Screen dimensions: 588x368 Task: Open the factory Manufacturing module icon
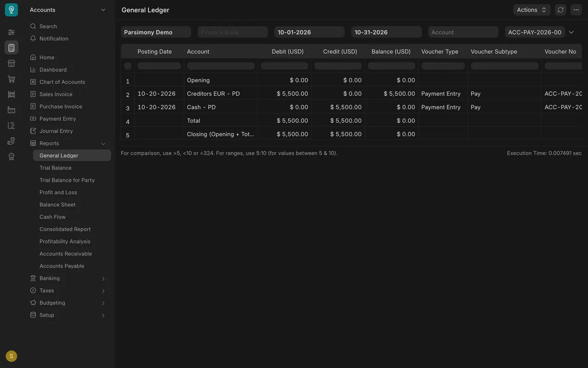coord(11,110)
